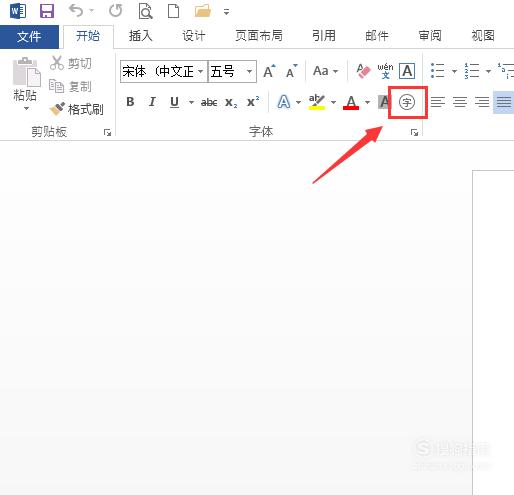Undo the last action

tap(76, 11)
